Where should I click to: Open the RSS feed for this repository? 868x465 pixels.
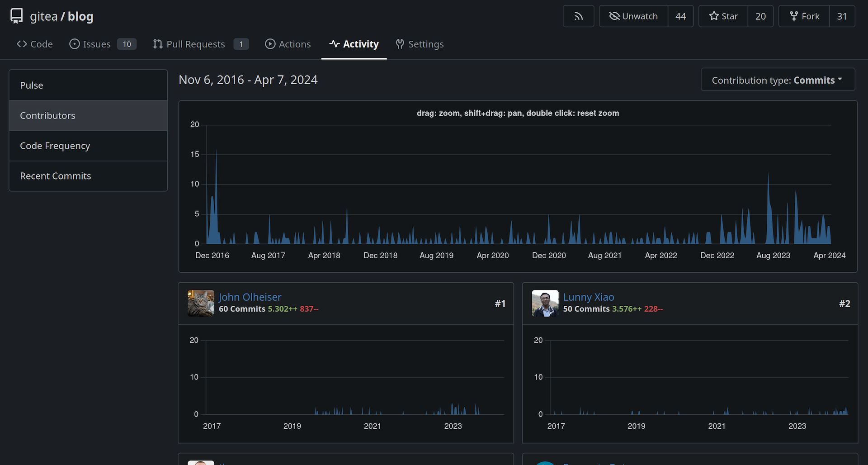coord(578,16)
